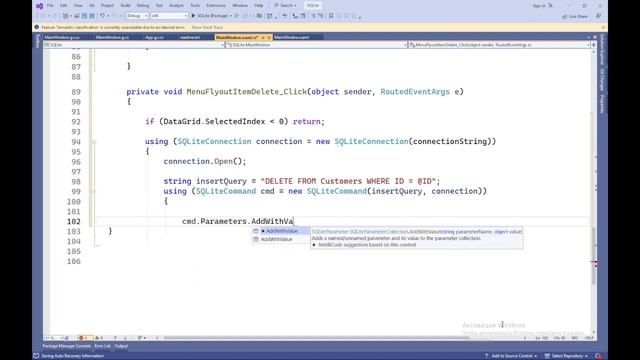Screen dimensions: 640x360
Task: Open the Package Manager Console tab
Action: coord(67,346)
